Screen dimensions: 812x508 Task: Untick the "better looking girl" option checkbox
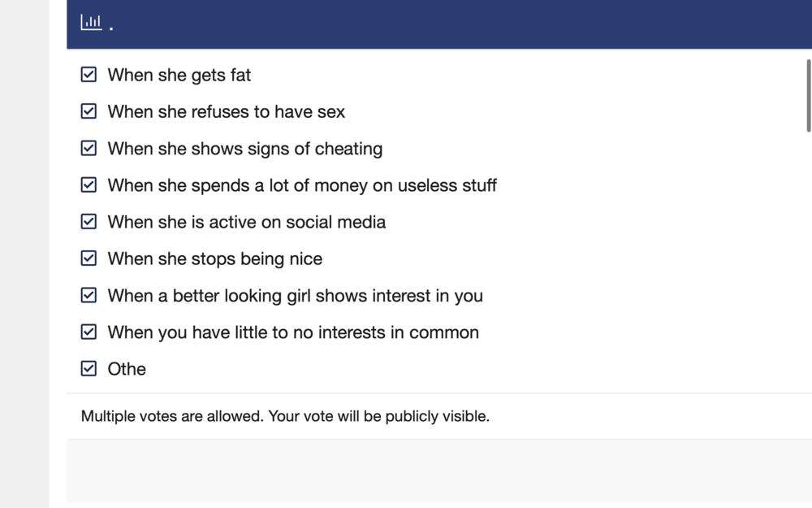tap(89, 295)
